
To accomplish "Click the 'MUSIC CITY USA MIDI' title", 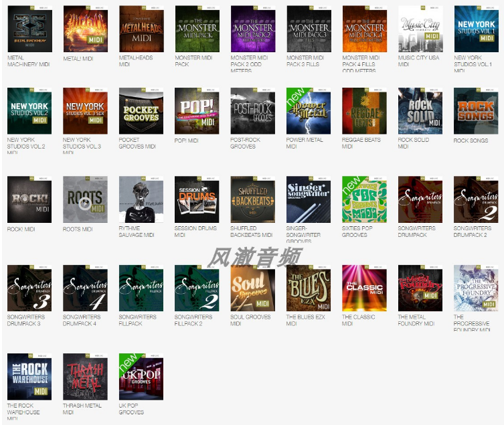I will click(x=418, y=61).
